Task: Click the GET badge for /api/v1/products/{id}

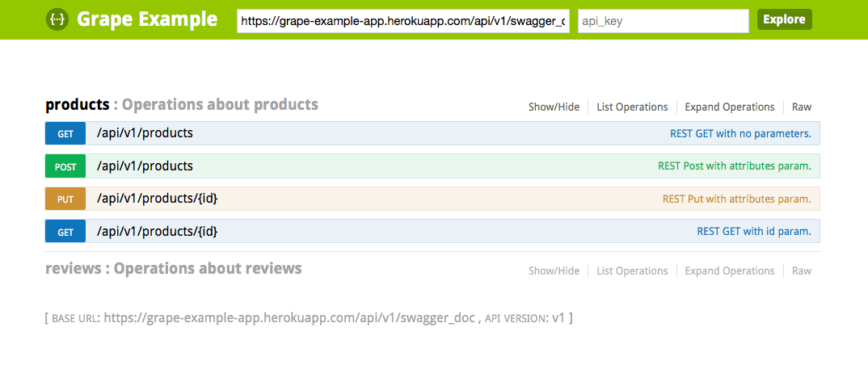Action: point(65,232)
